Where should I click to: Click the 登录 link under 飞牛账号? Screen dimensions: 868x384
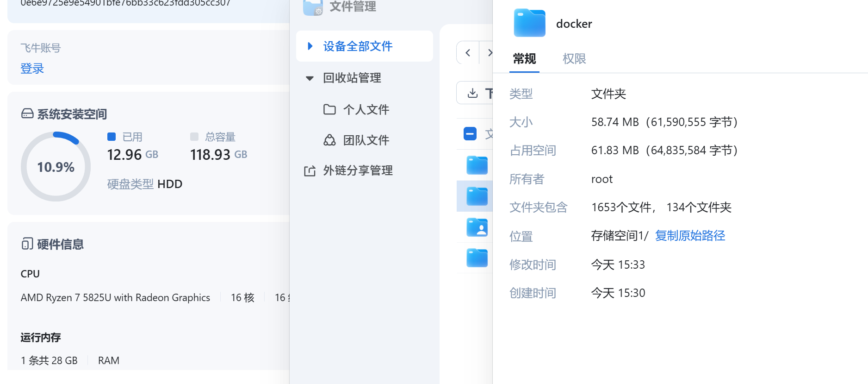tap(32, 69)
